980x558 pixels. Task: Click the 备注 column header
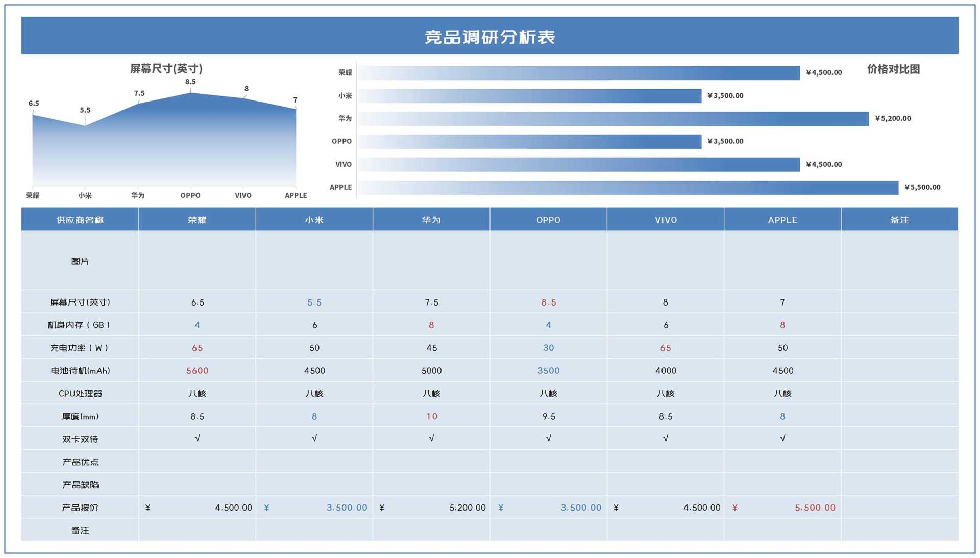point(899,220)
